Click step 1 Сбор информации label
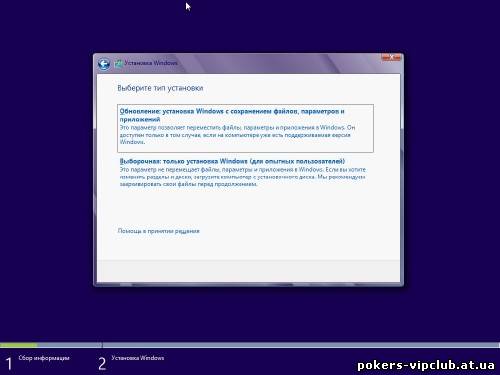The image size is (500, 375). pos(44,358)
